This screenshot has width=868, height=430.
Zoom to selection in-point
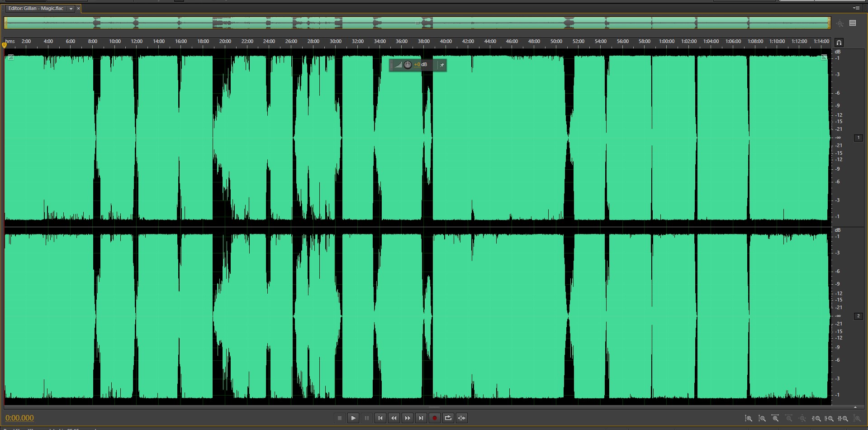(816, 418)
